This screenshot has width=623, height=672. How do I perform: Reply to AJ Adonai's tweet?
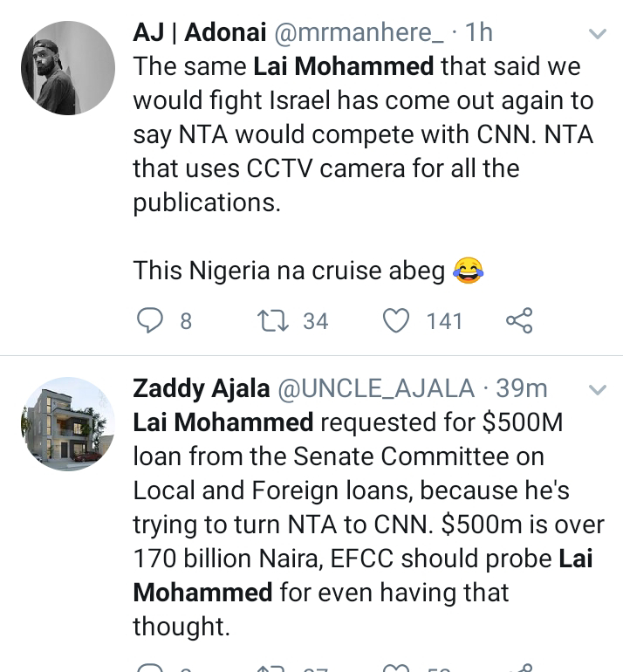pyautogui.click(x=151, y=321)
